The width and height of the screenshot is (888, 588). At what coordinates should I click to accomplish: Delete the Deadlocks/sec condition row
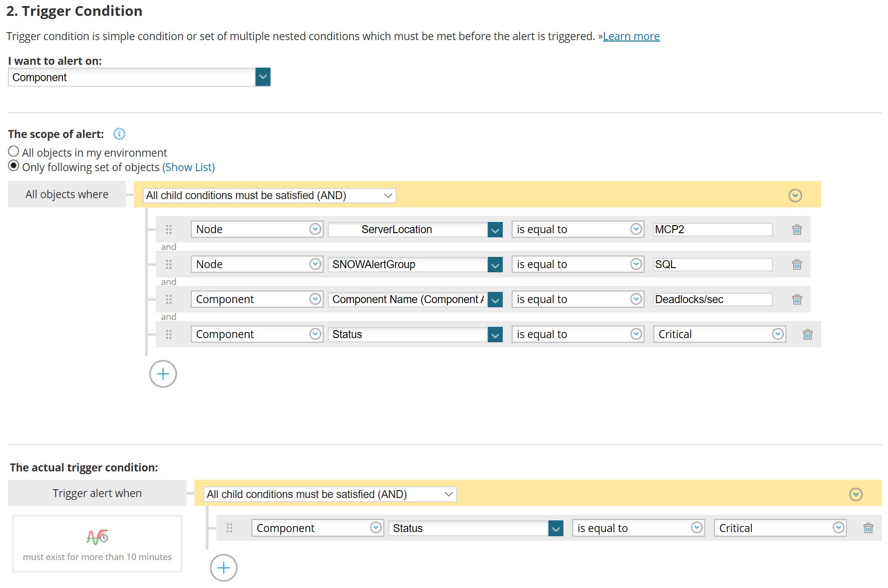(x=797, y=299)
